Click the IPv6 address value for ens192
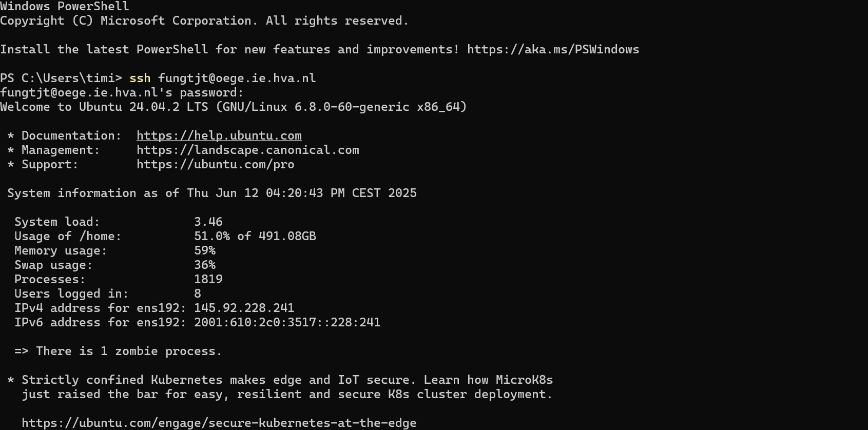Screen dimensions: 868x430 click(287, 323)
